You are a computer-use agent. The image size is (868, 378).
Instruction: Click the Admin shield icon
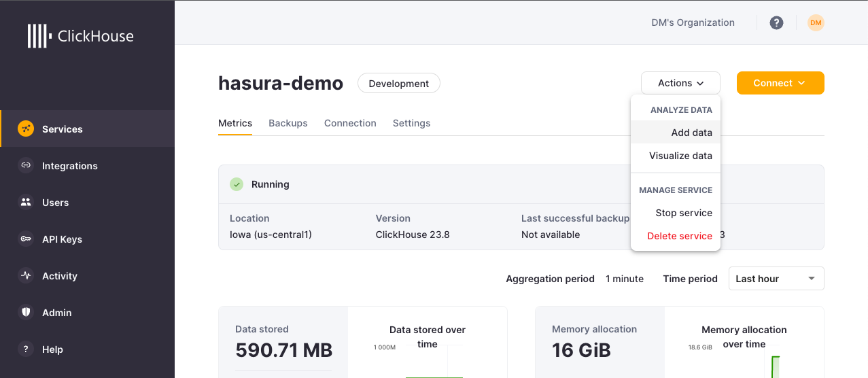tap(26, 312)
